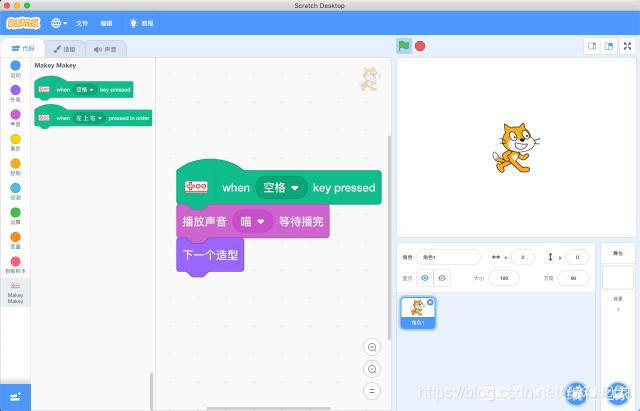
Task: Click the green flag to run
Action: point(404,46)
